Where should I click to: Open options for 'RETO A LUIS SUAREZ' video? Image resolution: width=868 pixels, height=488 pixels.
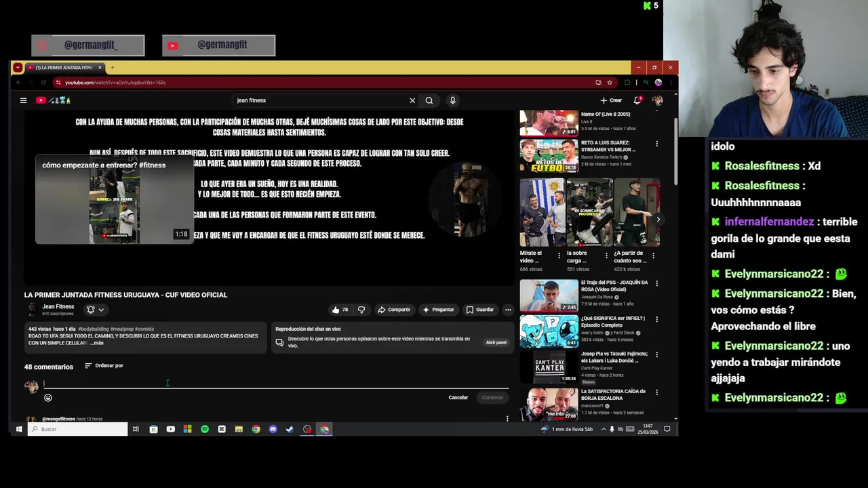656,144
